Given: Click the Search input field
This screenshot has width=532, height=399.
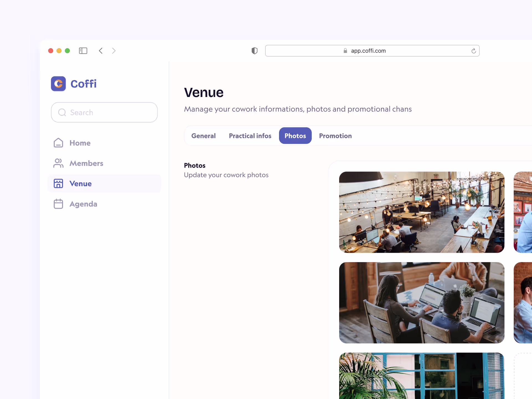Looking at the screenshot, I should pos(104,112).
